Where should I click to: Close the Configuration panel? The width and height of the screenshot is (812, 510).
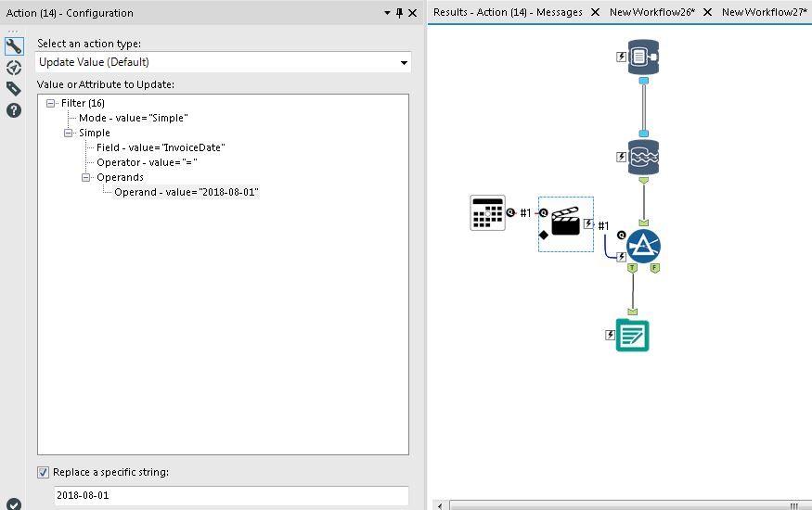413,13
